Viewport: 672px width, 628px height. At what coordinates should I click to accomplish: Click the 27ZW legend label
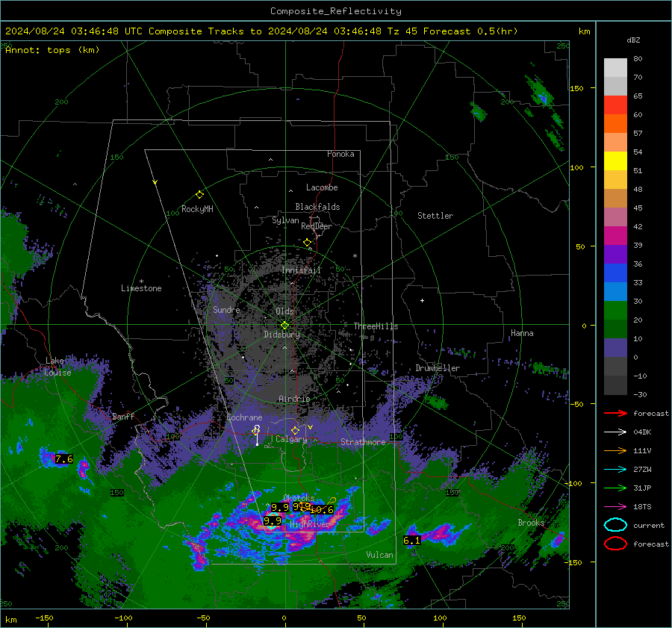coord(642,469)
